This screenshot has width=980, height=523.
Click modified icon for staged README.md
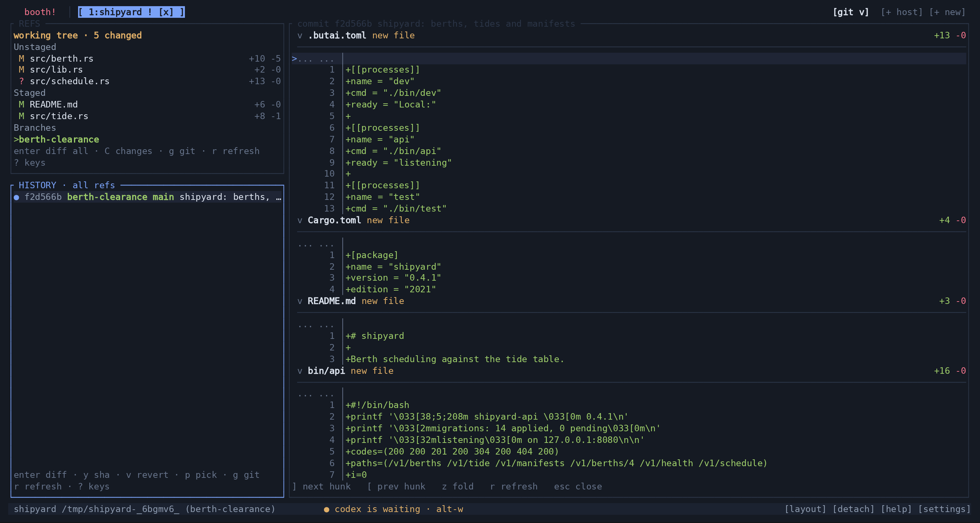[22, 105]
